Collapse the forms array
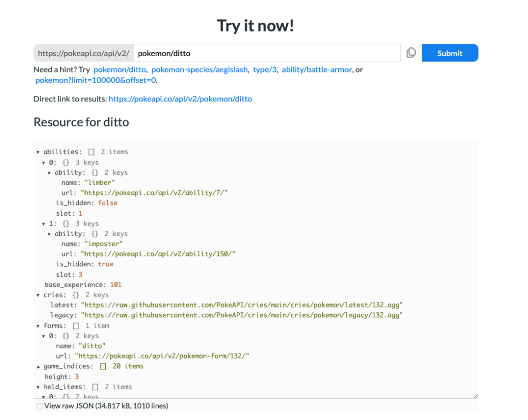The height and width of the screenshot is (420, 528). tap(38, 326)
